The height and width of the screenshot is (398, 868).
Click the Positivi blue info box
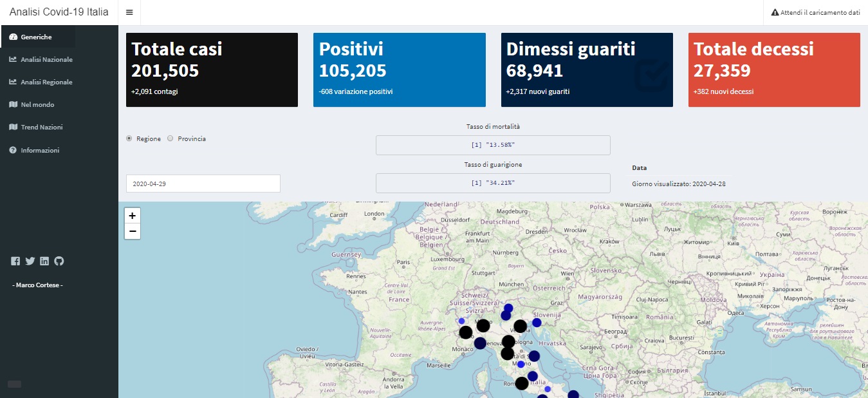coord(399,70)
